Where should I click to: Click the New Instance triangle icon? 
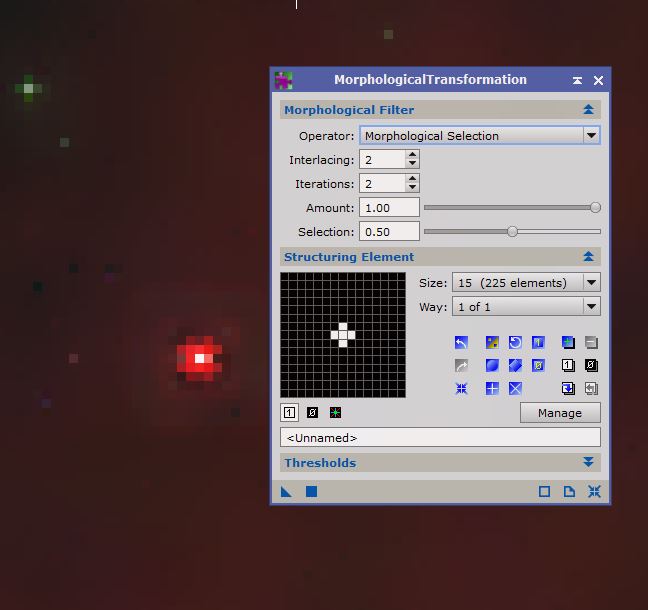(x=287, y=491)
